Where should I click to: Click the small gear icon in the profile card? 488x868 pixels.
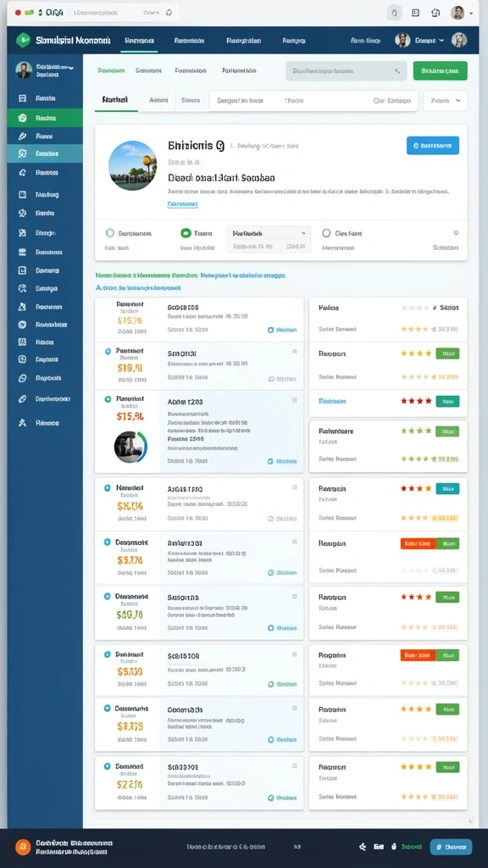pyautogui.click(x=456, y=233)
